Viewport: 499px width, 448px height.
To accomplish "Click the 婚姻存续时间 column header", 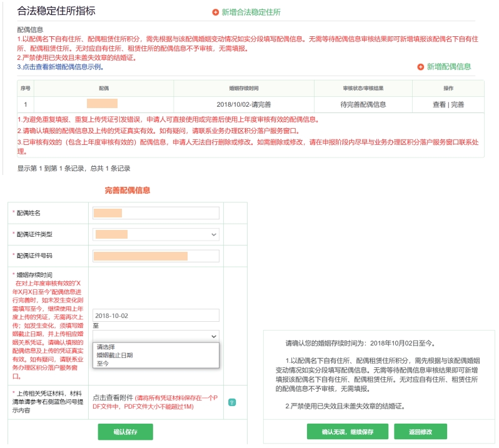I will (x=244, y=88).
